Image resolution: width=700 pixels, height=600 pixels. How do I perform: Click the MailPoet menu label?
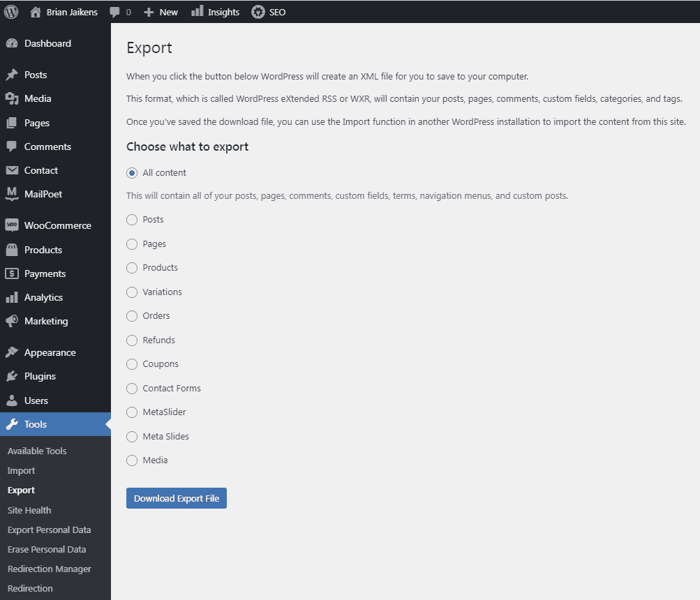(x=43, y=194)
